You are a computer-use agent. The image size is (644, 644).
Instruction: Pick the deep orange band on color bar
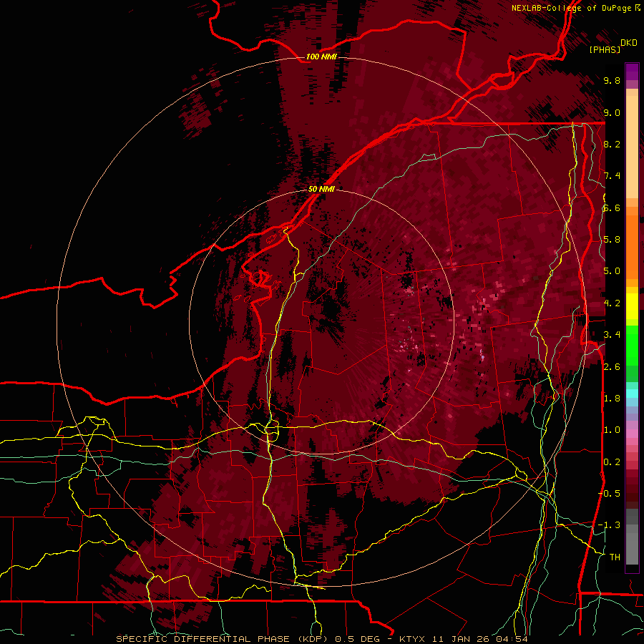tap(632, 246)
